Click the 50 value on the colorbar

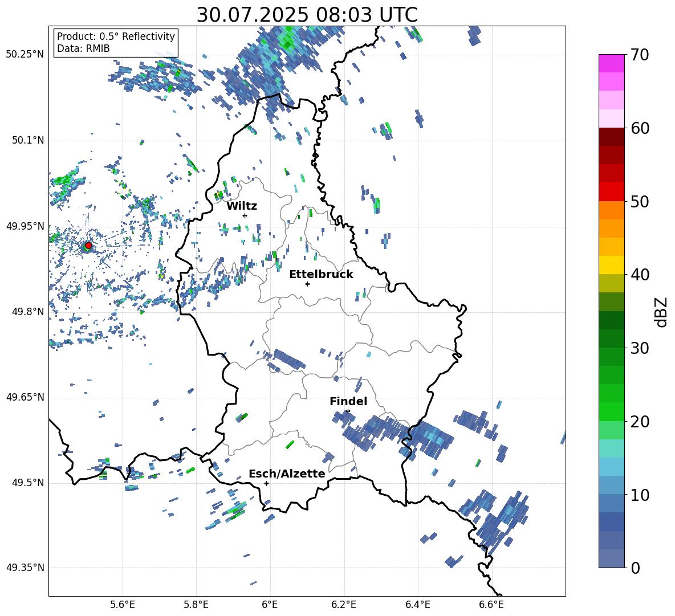(x=640, y=202)
